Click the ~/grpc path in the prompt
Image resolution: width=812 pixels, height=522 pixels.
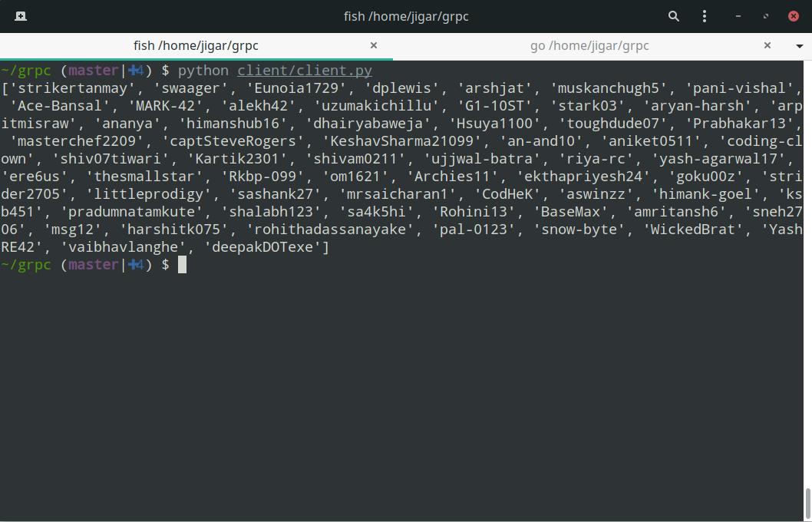point(25,70)
